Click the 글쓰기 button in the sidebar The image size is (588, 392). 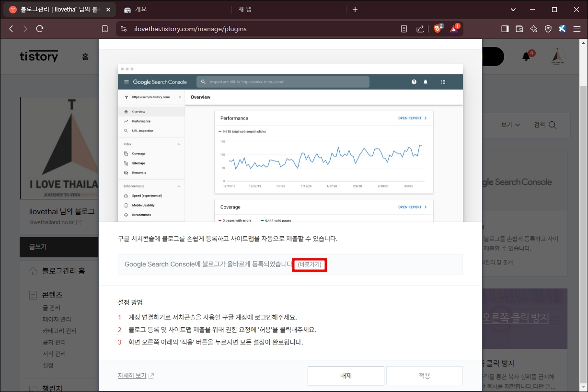59,247
